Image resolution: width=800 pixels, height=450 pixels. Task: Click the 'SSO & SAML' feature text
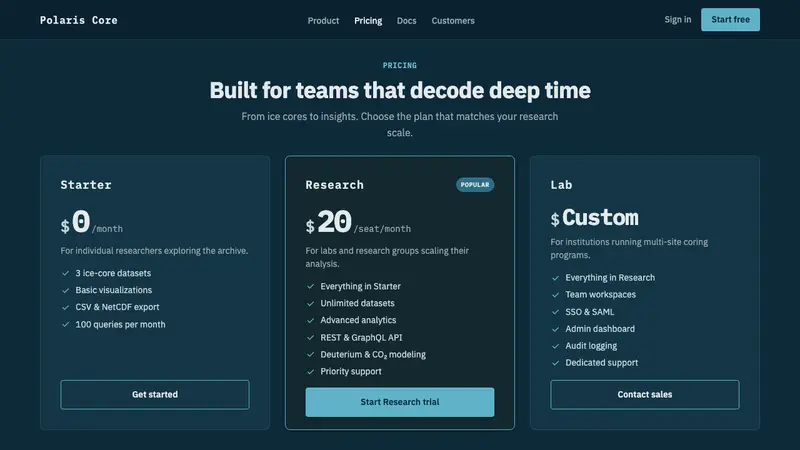590,312
